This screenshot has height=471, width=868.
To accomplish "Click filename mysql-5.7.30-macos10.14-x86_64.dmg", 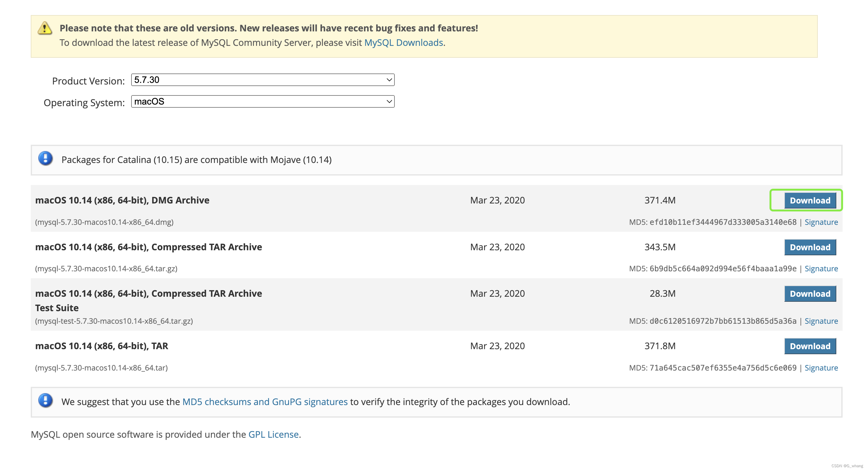I will point(104,222).
